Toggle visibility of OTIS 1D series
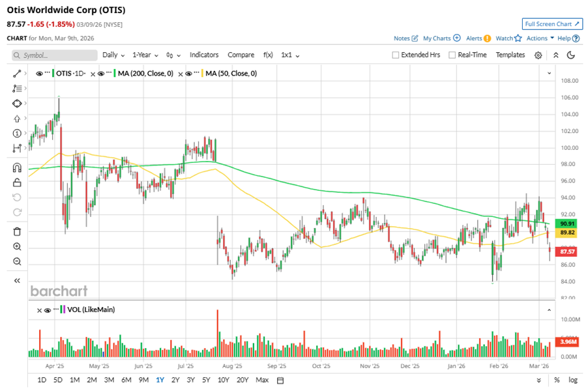This screenshot has width=588, height=391. click(39, 74)
